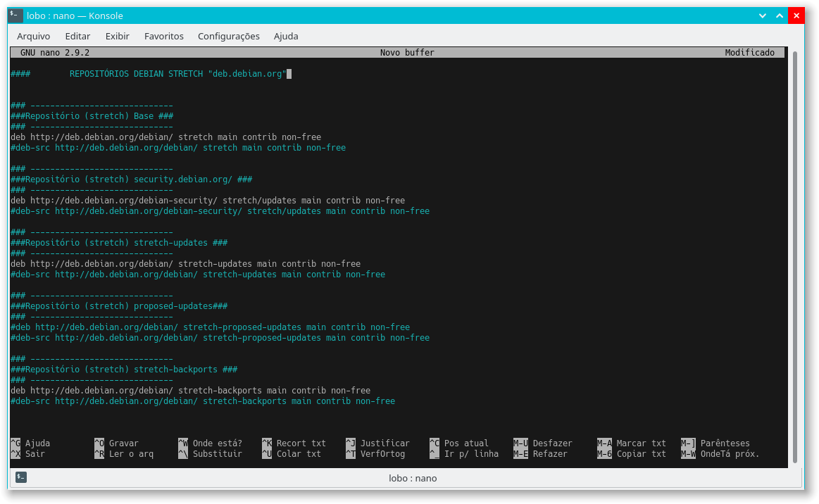
Task: Click the '###Repositório (stretch) stretch-updates ###' line
Action: click(119, 243)
